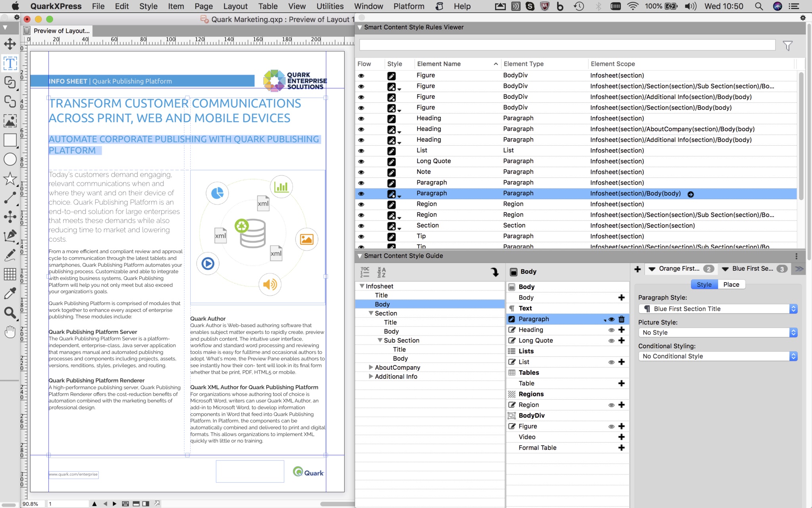812x508 pixels.
Task: Expand the AboutCompany tree node
Action: coord(371,368)
